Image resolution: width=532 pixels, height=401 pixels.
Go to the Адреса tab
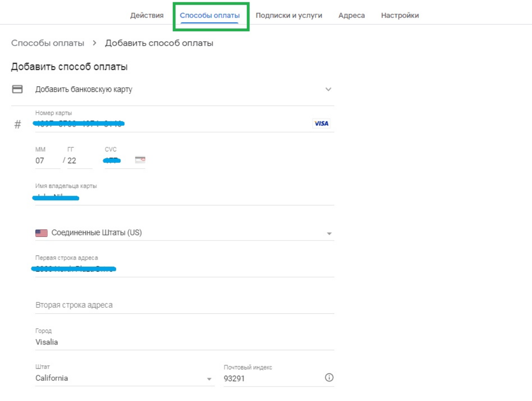(x=351, y=15)
